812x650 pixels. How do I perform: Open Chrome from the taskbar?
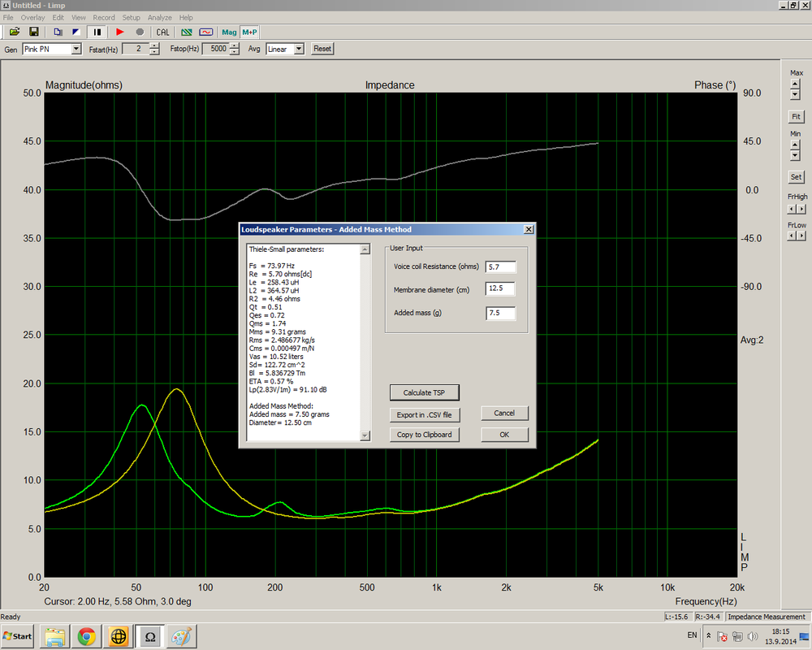pos(87,636)
